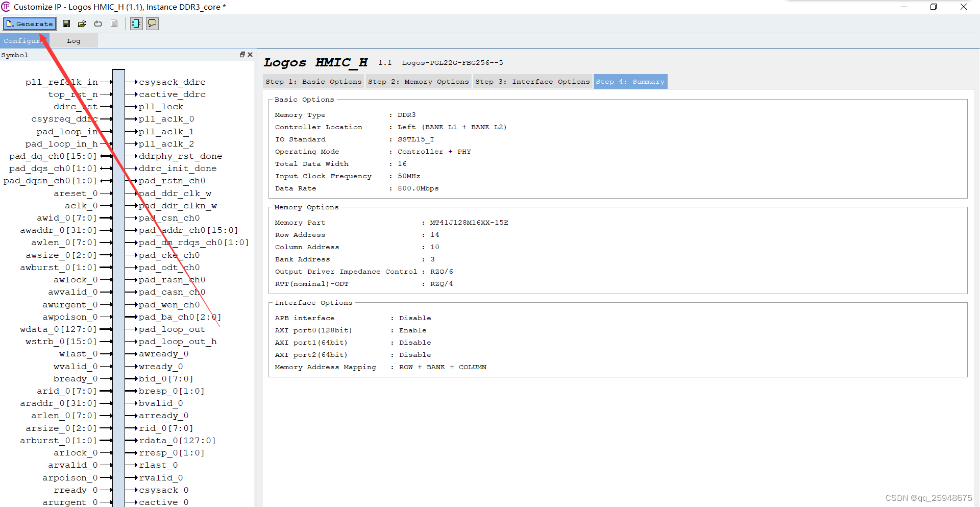Click the Column Address value 10
Viewport: 980px width, 507px height.
point(434,247)
